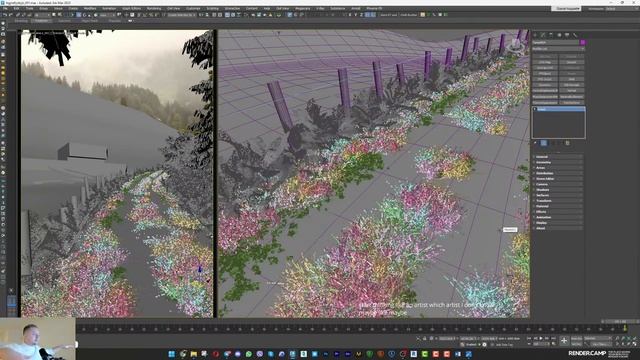Click the Unlink Selection icon
This screenshot has width=640, height=360.
click(23, 15)
